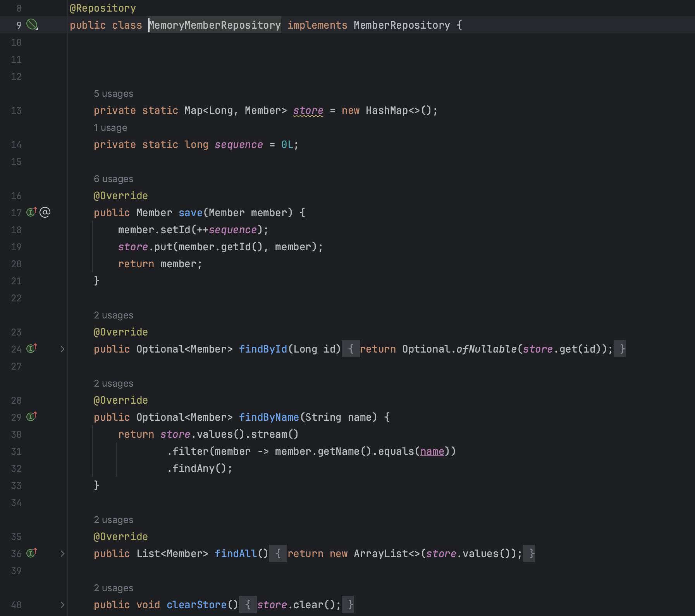
Task: Click the Spring bean icon on line 9
Action: [32, 25]
